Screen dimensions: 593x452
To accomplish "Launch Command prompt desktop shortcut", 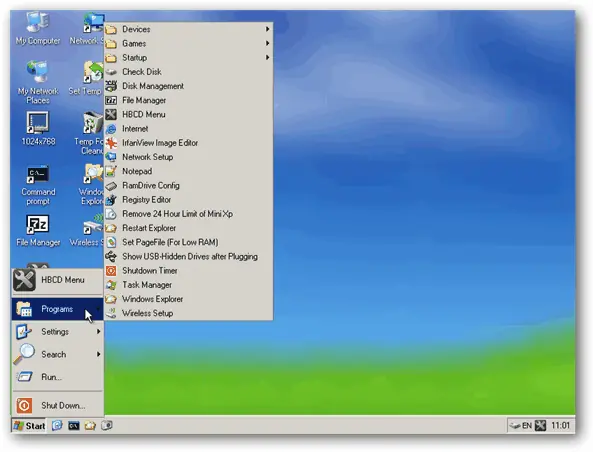I will pyautogui.click(x=38, y=185).
